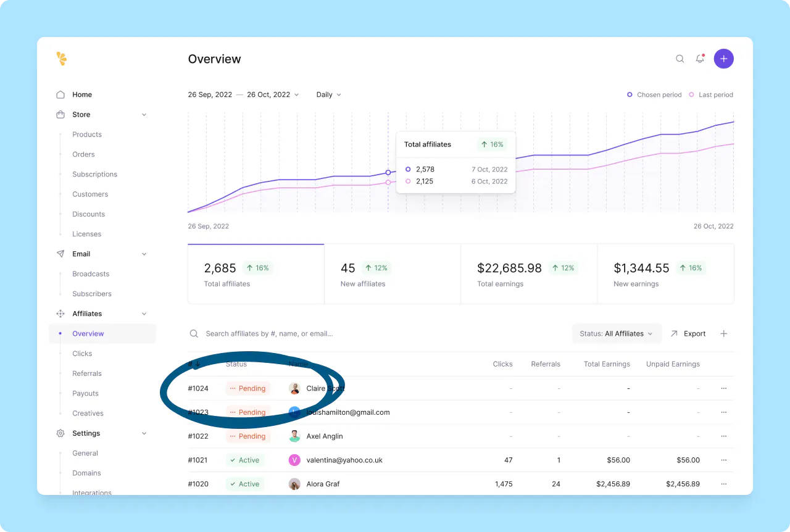The width and height of the screenshot is (790, 532).
Task: Select Broadcasts under Email
Action: click(x=90, y=274)
